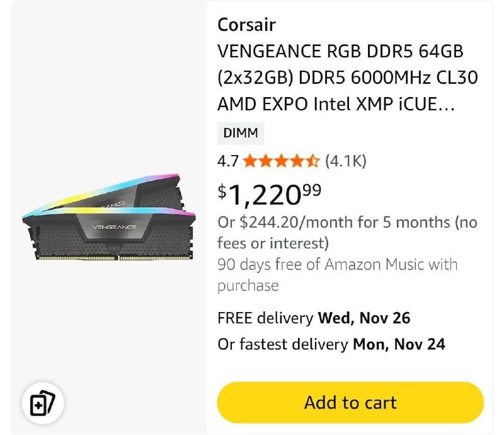The width and height of the screenshot is (504, 435).
Task: Click the Corsair brand name
Action: pos(247,25)
